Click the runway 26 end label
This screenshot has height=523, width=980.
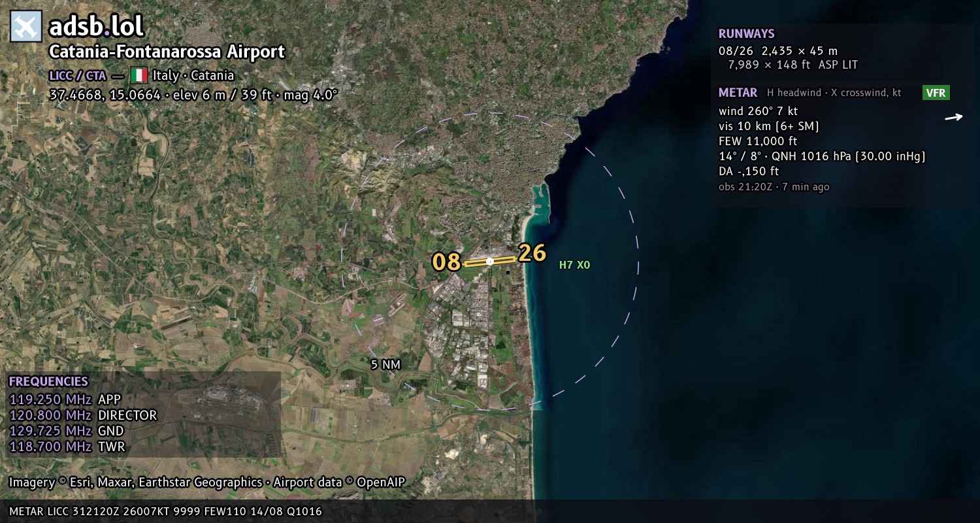pos(532,253)
